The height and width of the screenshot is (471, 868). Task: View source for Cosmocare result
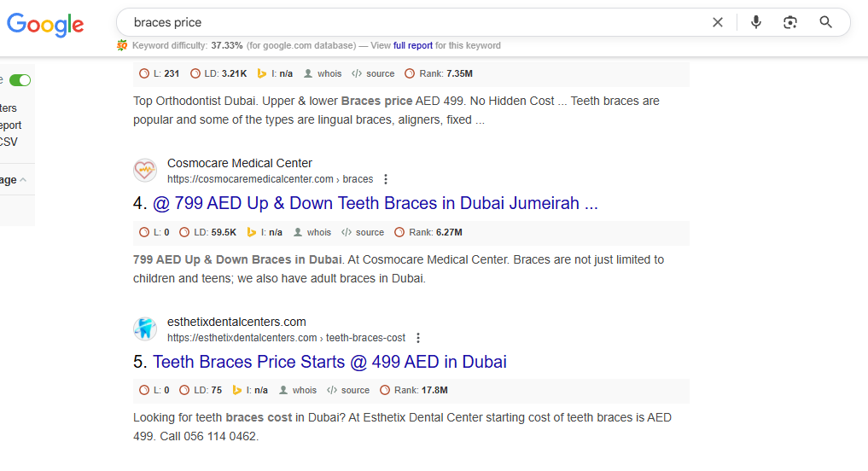pos(363,232)
